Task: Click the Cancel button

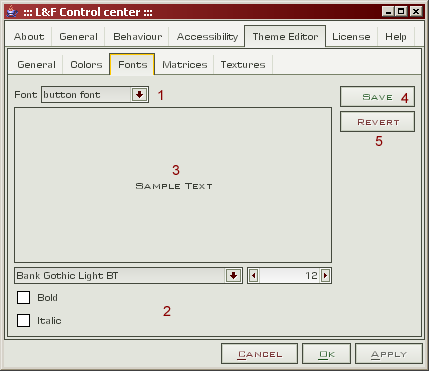Action: coord(259,354)
